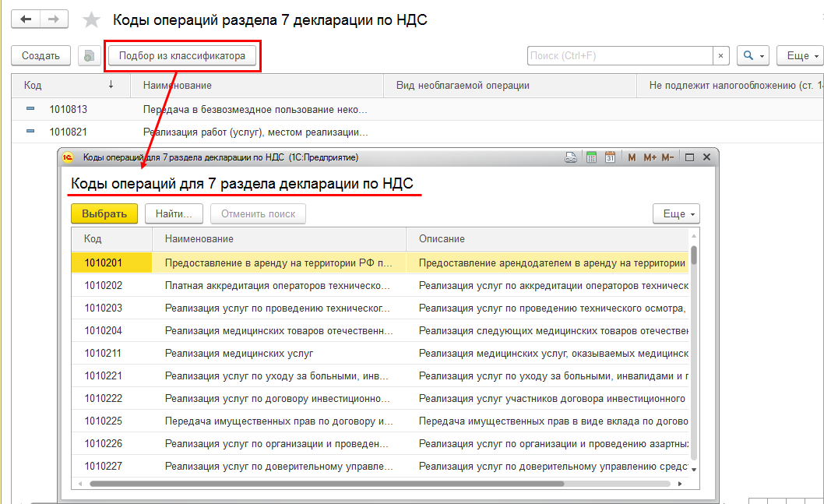Viewport: 824px width, 504px height.
Task: Click description 'Предоставление арендодателем в аренду на территории'
Action: tap(551, 263)
